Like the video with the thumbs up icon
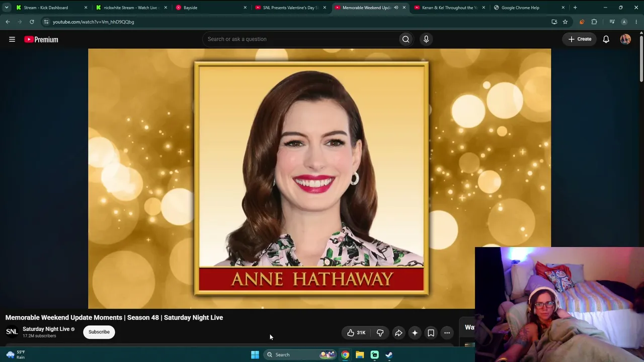The image size is (644, 362). 356,332
